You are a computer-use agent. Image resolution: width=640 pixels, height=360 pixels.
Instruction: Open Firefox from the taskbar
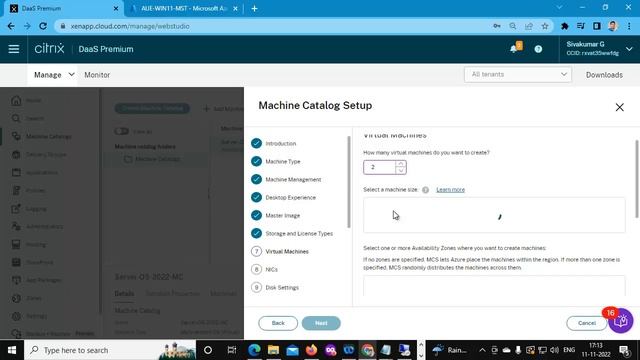(x=311, y=350)
